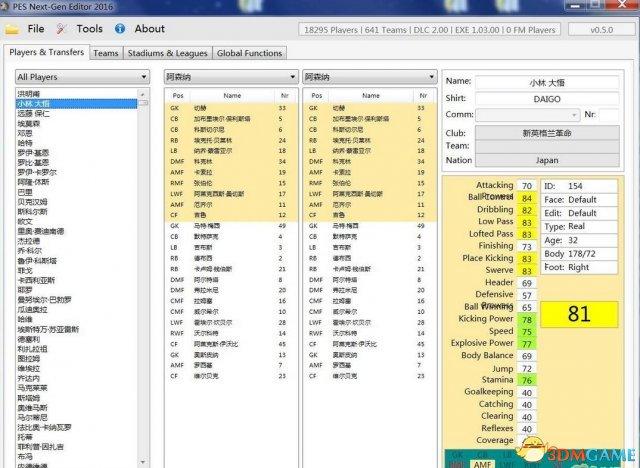The width and height of the screenshot is (640, 468).
Task: Click the yellow overall rating 81 box
Action: (579, 314)
